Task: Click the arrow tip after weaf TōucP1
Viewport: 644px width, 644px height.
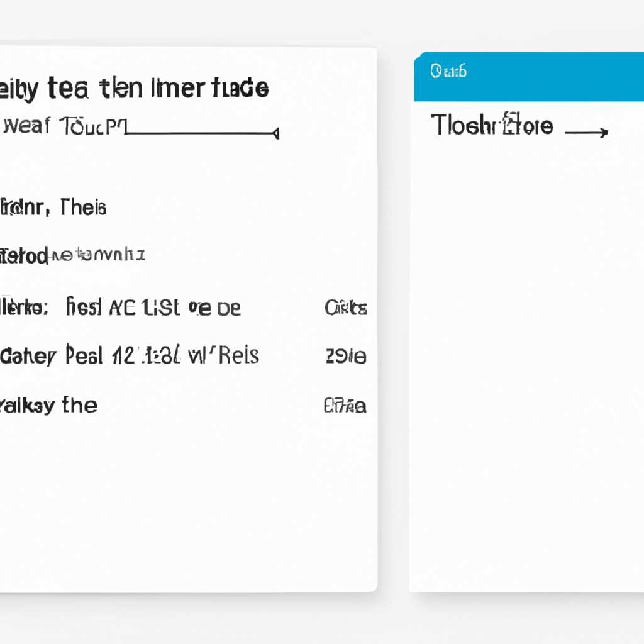Action: click(275, 133)
